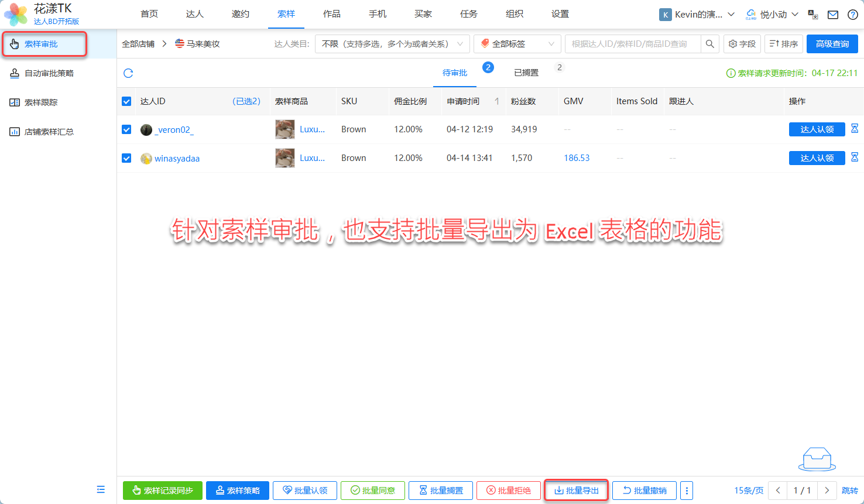Uncheck the winasyadaa row checkbox
864x504 pixels.
(126, 158)
